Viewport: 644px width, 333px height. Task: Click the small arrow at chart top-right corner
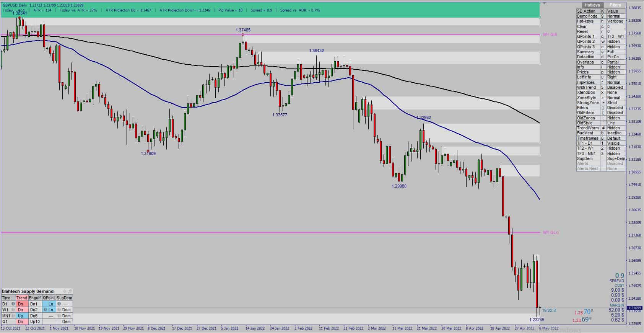[545, 3]
